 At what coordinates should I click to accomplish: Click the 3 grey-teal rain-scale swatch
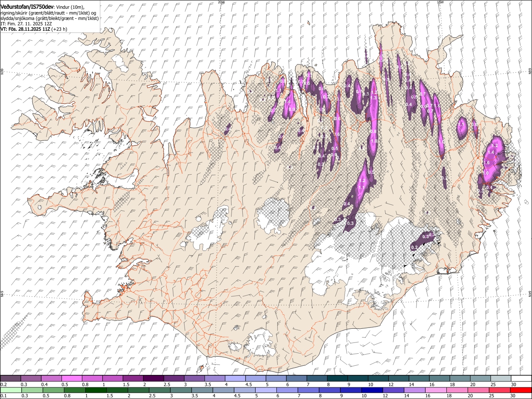tap(181, 390)
